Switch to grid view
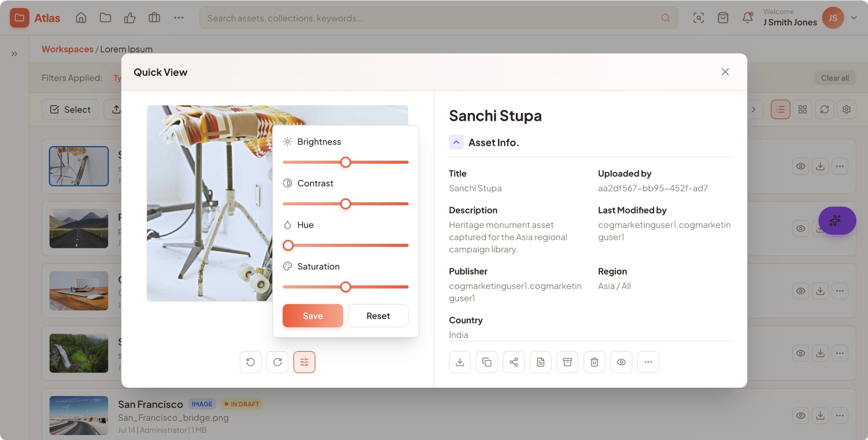The image size is (868, 440). [x=802, y=109]
